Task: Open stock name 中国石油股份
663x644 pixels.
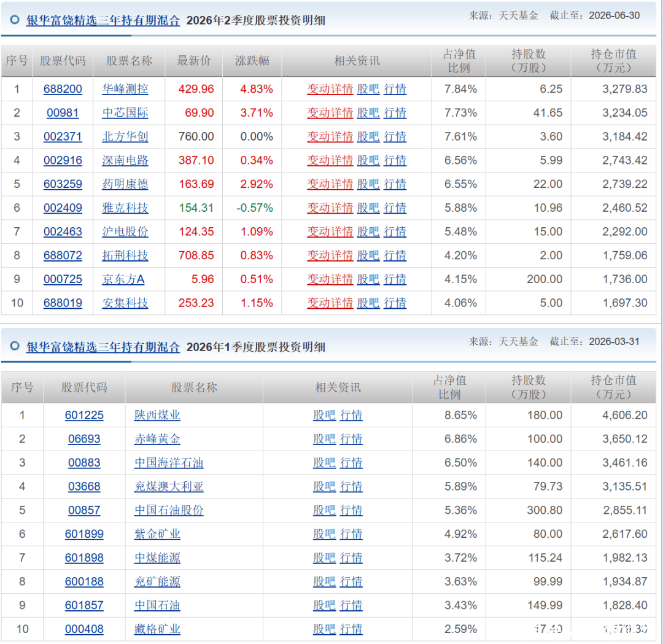Action: (169, 510)
